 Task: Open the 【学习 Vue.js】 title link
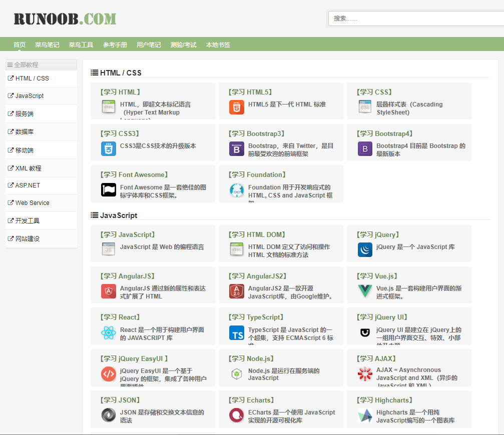pyautogui.click(x=377, y=276)
